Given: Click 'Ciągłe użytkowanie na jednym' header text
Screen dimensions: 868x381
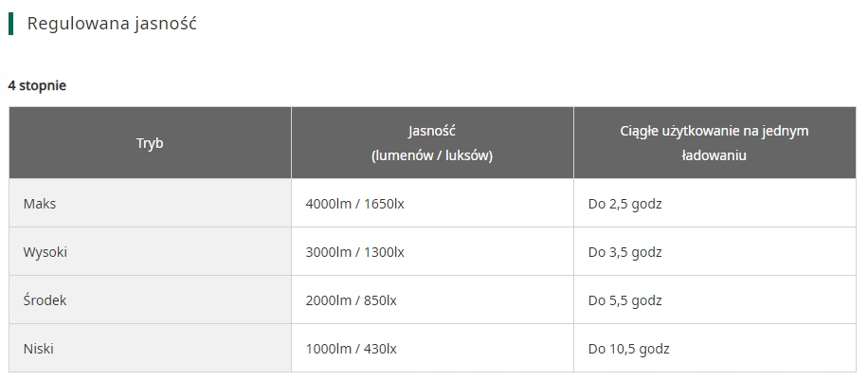Looking at the screenshot, I should click(x=714, y=131).
